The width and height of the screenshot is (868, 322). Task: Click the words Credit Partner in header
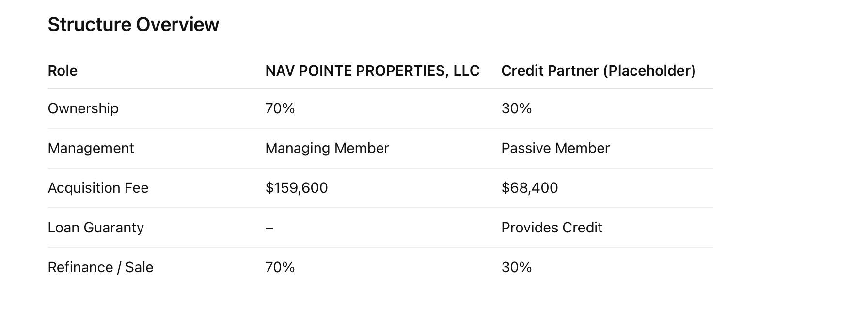click(550, 71)
